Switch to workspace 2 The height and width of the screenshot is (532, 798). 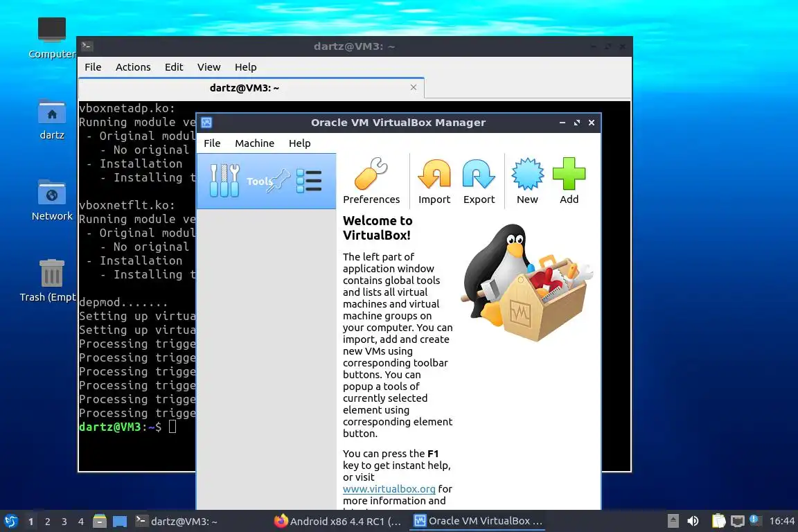tap(47, 522)
